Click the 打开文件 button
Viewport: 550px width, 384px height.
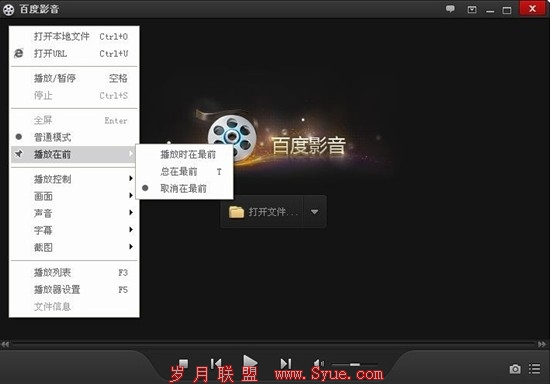click(x=263, y=212)
